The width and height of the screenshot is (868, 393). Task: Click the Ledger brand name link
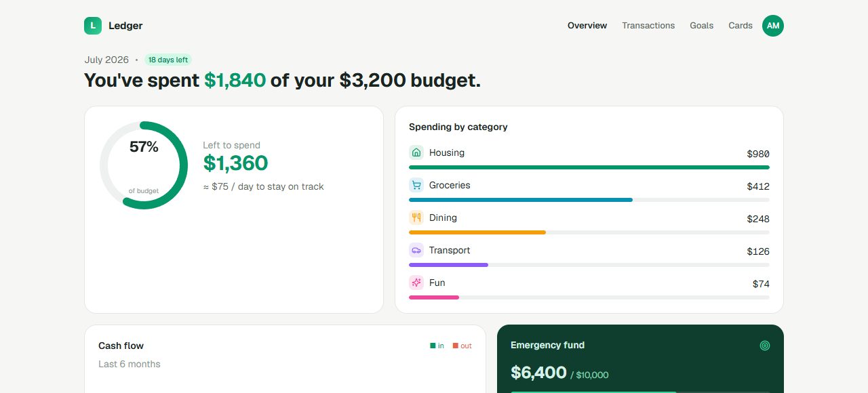(x=125, y=26)
